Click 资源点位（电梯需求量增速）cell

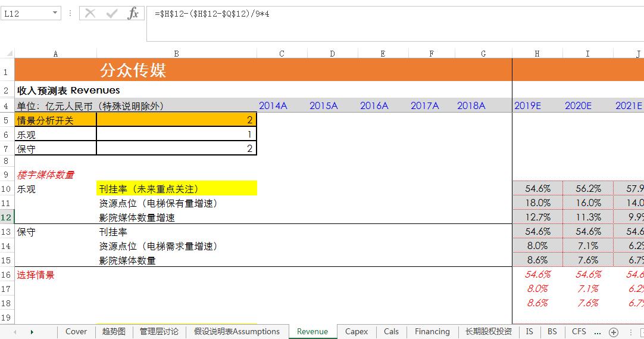click(x=177, y=246)
